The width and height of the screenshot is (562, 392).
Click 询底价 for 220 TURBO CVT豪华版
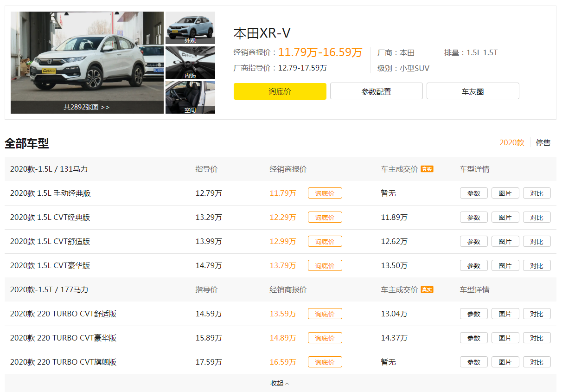pyautogui.click(x=325, y=338)
